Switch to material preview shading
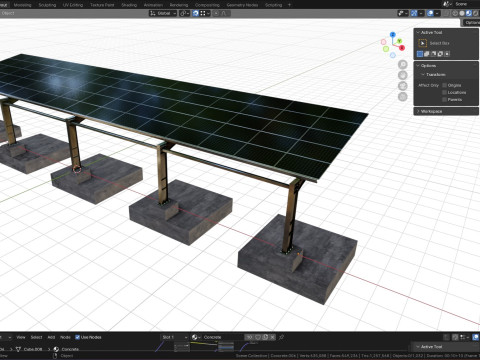The height and width of the screenshot is (360, 480). click(468, 13)
